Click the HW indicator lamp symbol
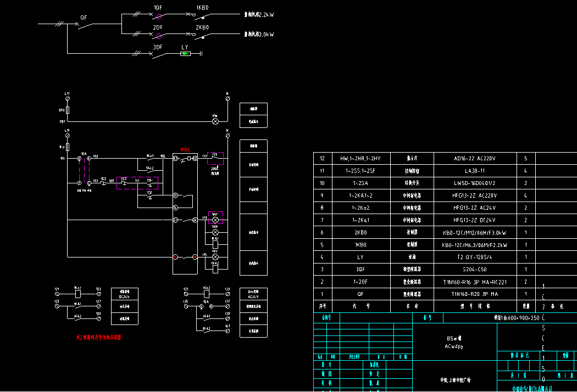The height and width of the screenshot is (392, 577). pyautogui.click(x=215, y=121)
